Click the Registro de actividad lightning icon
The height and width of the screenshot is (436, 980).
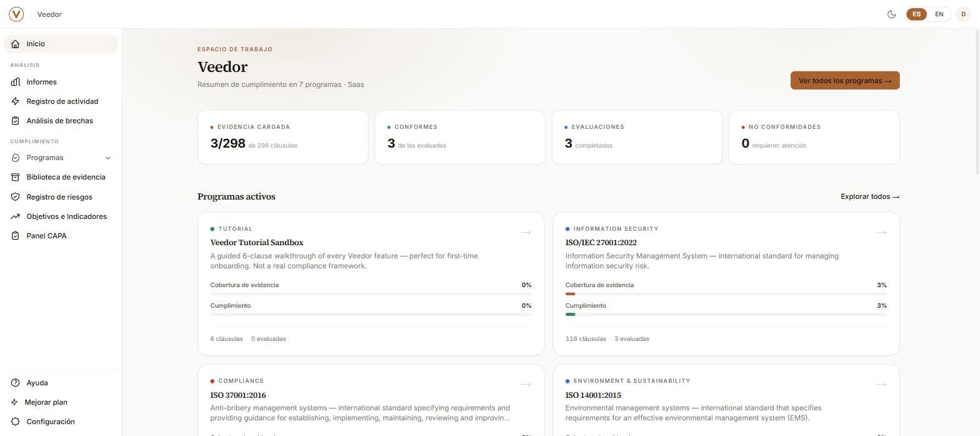pos(16,101)
